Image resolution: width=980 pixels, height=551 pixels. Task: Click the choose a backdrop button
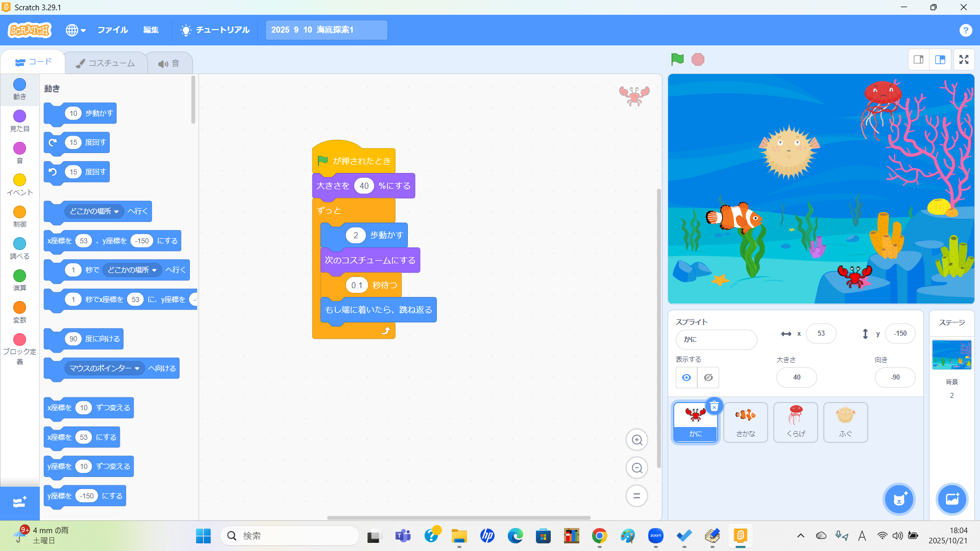[x=952, y=498]
